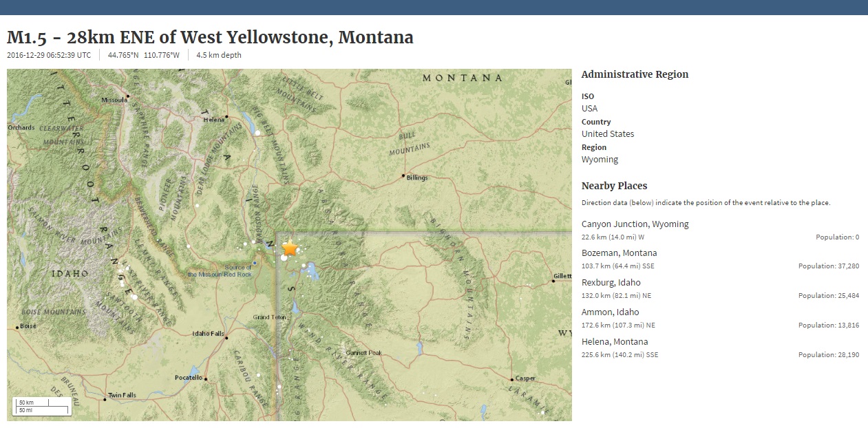Click the Administrative Region heading
Image resolution: width=868 pixels, height=428 pixels.
[635, 74]
